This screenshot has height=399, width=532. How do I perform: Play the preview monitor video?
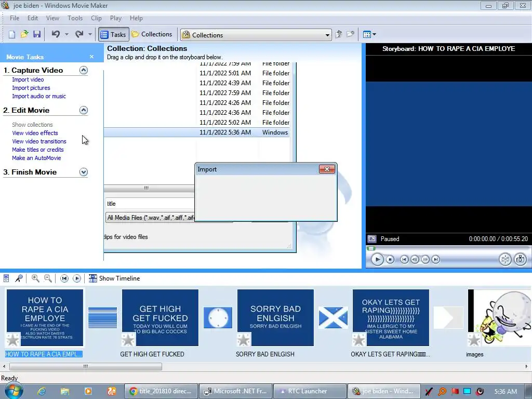(x=377, y=260)
